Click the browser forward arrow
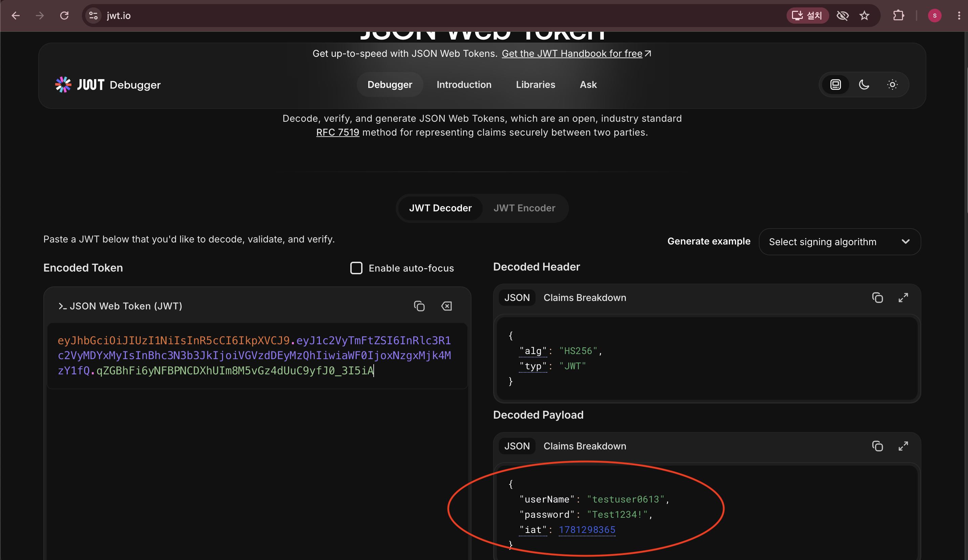 coord(40,15)
